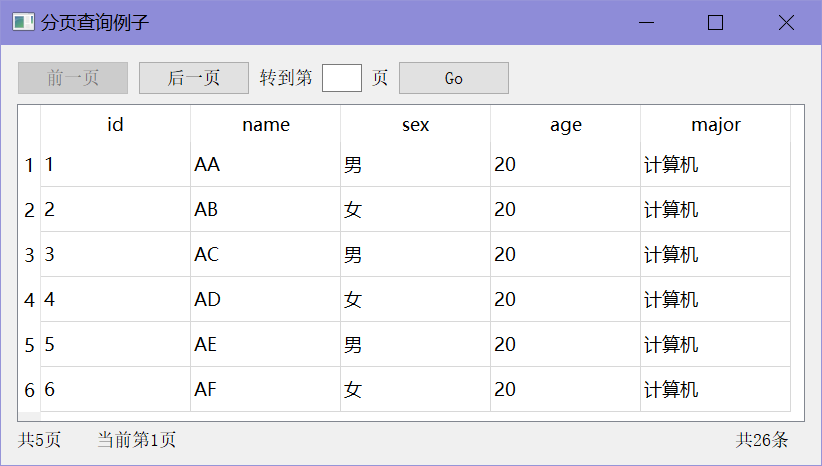Select the sex cell in AC's row
Viewport: 822px width, 466px height.
416,255
